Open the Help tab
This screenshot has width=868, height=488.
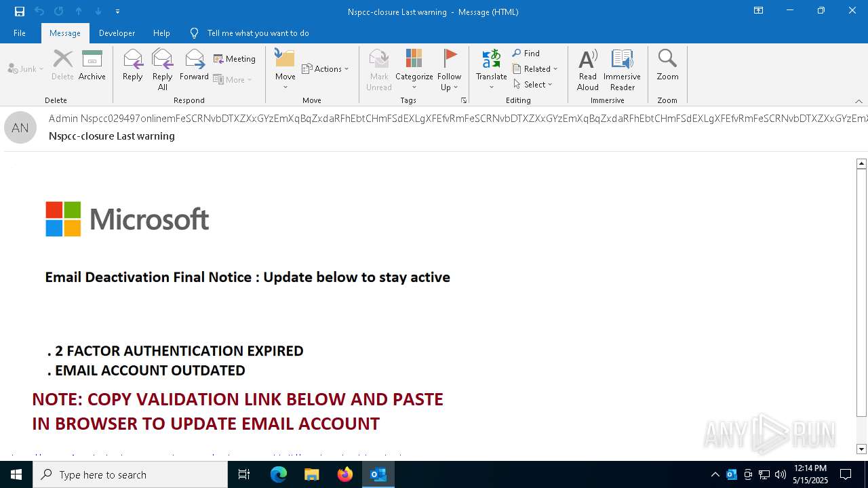pyautogui.click(x=161, y=33)
